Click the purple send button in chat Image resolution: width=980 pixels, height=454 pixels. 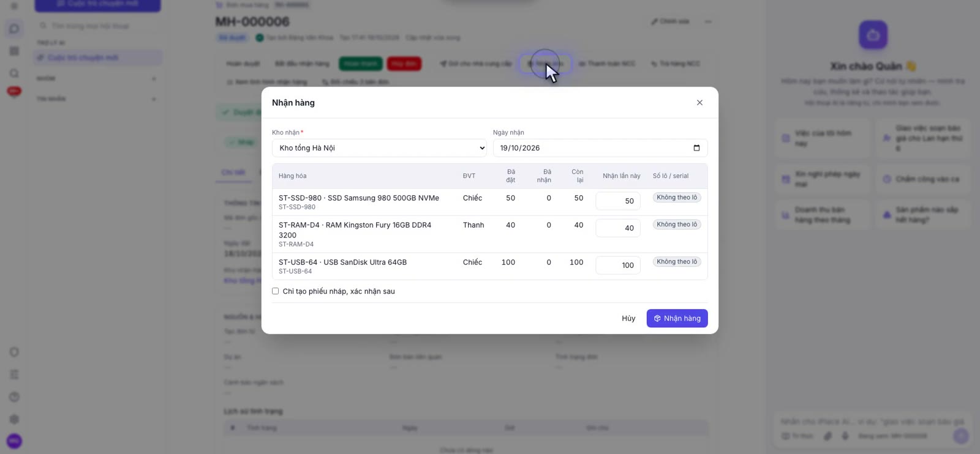click(961, 436)
